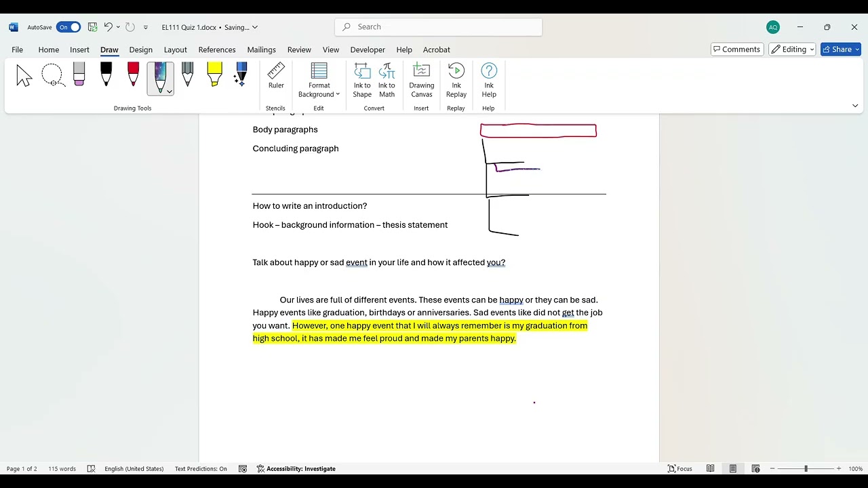Toggle Text Predictions: On
This screenshot has width=868, height=488.
coord(201,469)
